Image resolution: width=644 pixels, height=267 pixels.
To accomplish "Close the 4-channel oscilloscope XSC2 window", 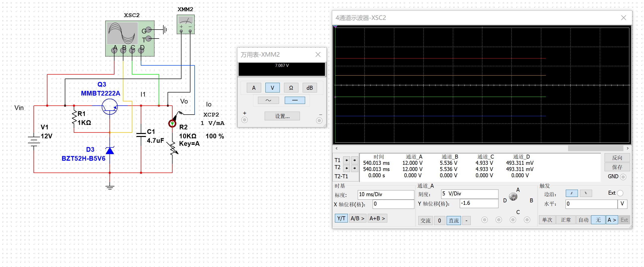I will tap(623, 18).
